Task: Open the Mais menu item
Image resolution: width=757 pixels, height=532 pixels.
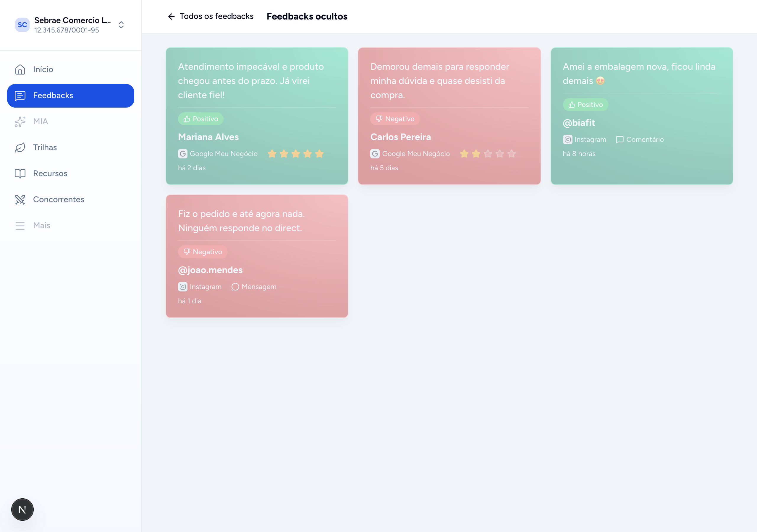Action: pos(71,226)
